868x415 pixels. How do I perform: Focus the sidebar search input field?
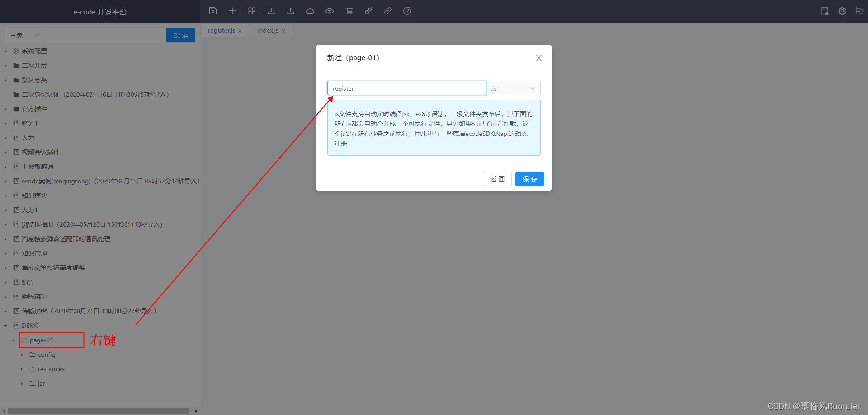coord(106,35)
